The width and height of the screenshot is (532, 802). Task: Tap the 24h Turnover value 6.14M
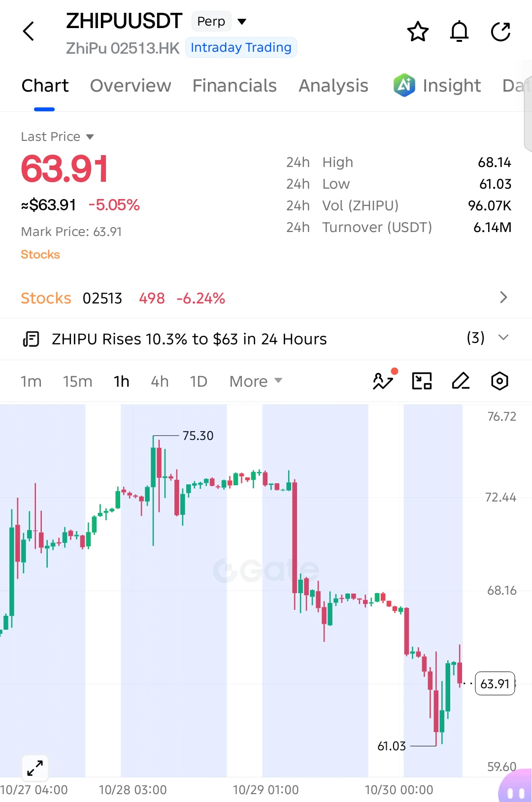click(x=492, y=227)
